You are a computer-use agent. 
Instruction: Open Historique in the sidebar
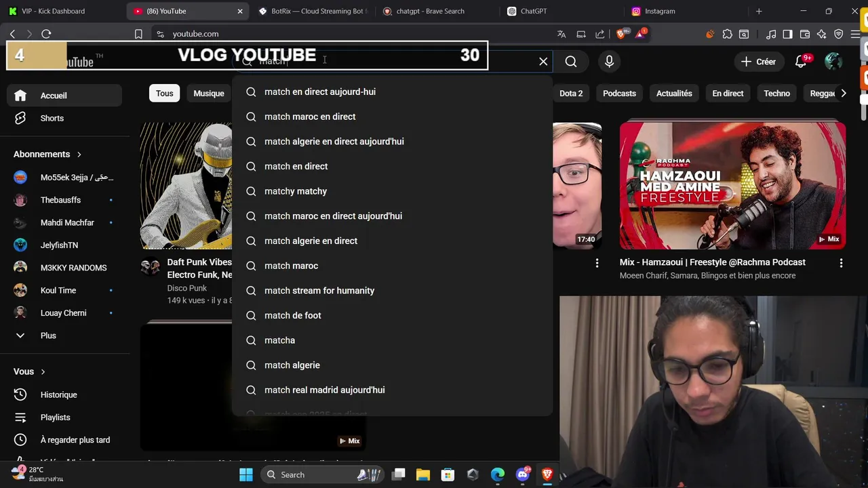click(64, 394)
